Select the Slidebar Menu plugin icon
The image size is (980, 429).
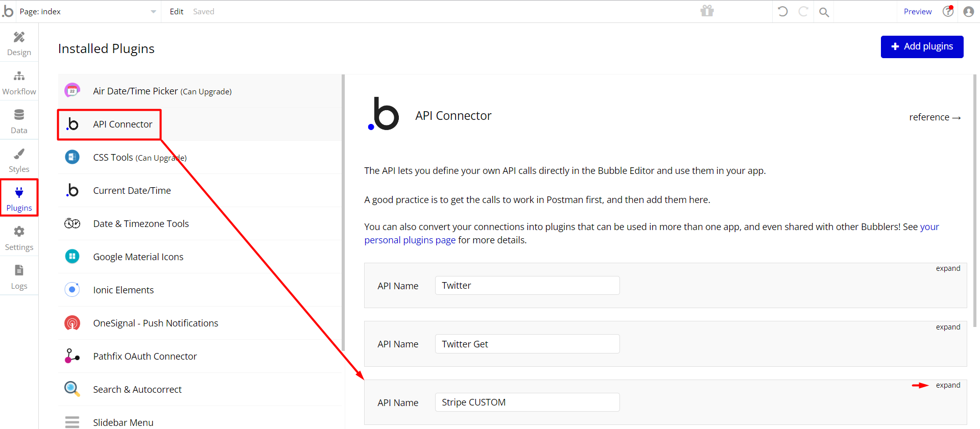point(72,422)
